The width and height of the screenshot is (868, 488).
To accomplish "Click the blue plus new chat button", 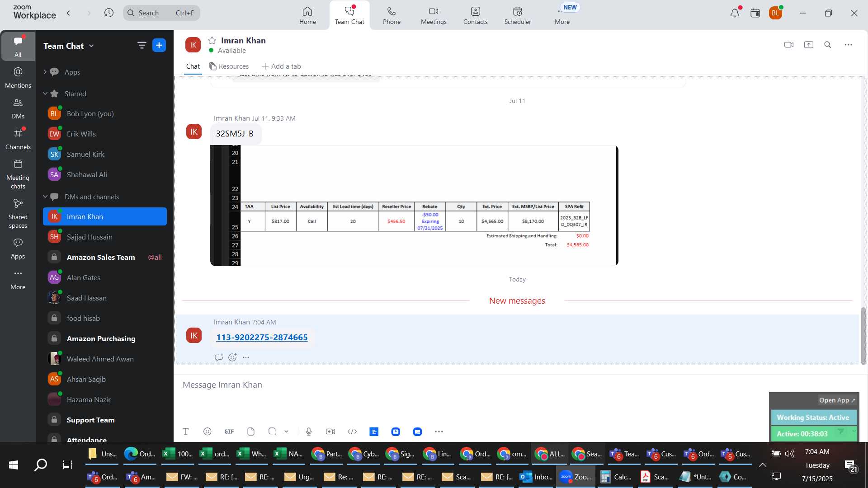I will (159, 45).
